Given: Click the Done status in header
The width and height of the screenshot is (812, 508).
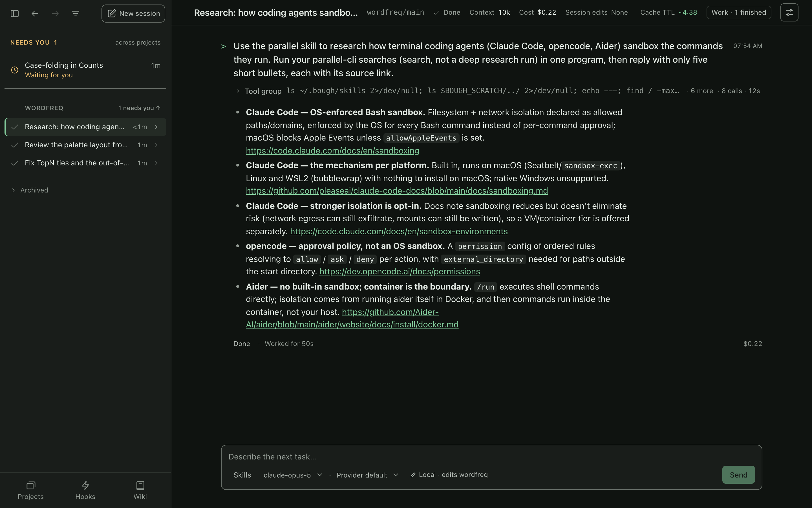Looking at the screenshot, I should click(x=447, y=12).
